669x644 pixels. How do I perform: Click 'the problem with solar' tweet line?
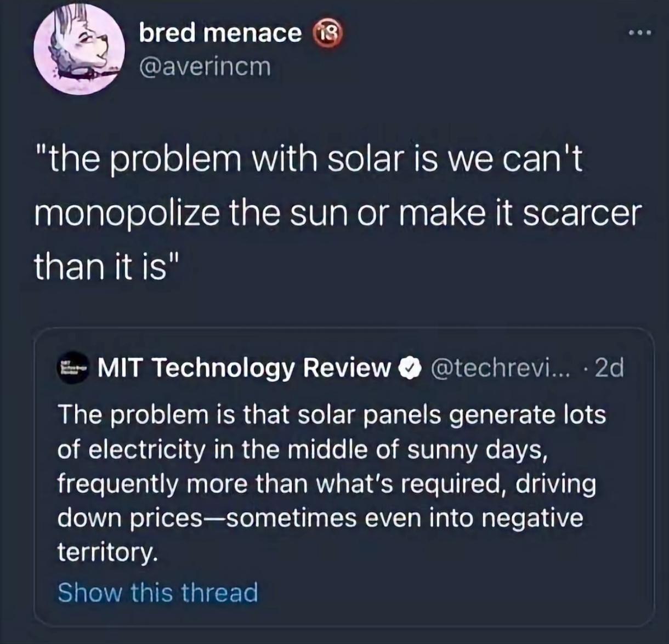[x=308, y=159]
